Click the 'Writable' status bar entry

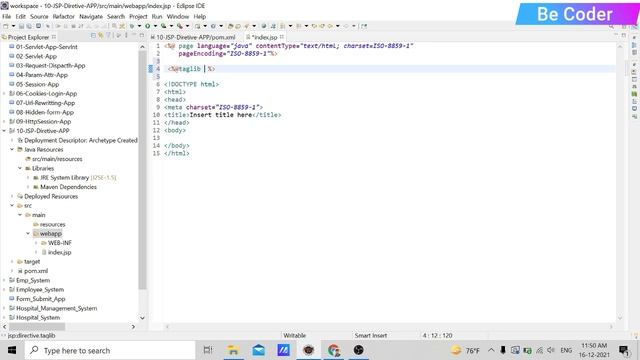(x=295, y=336)
